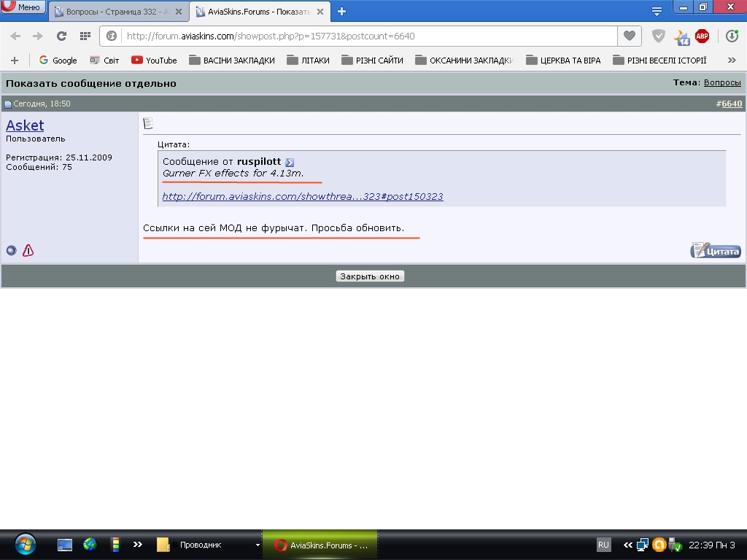Change input language via RU indicator
747x560 pixels.
[603, 545]
